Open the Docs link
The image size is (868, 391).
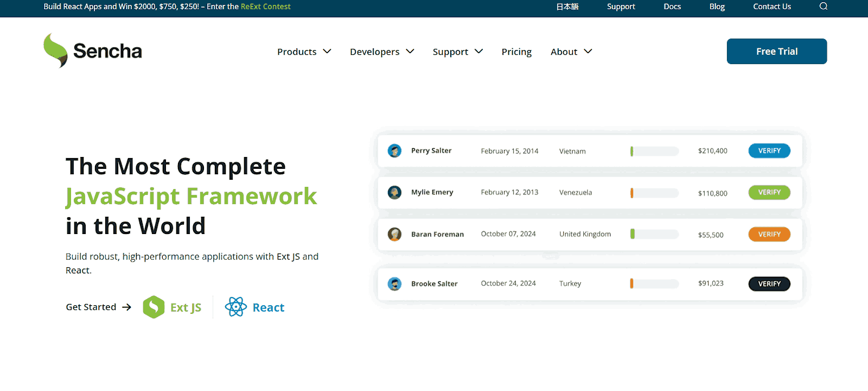tap(672, 7)
